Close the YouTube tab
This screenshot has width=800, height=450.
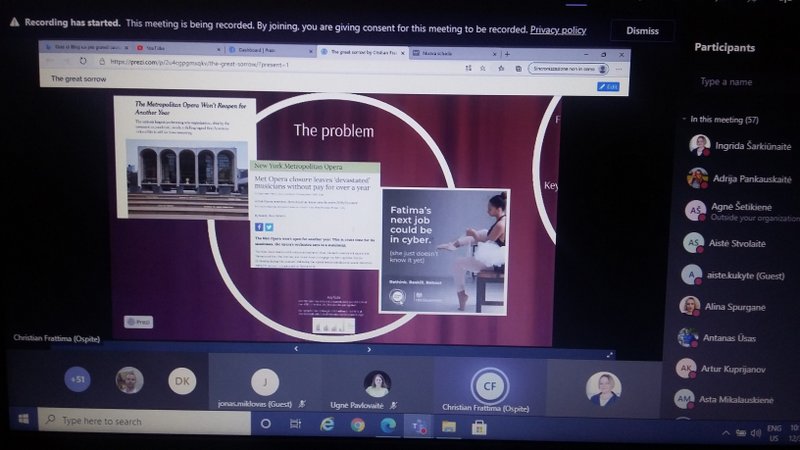[219, 49]
